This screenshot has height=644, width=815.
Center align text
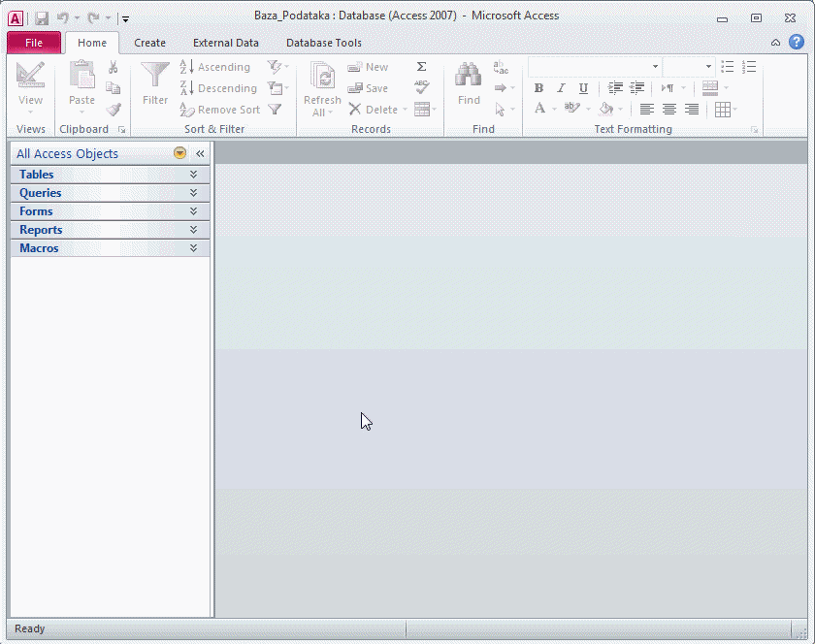point(668,110)
